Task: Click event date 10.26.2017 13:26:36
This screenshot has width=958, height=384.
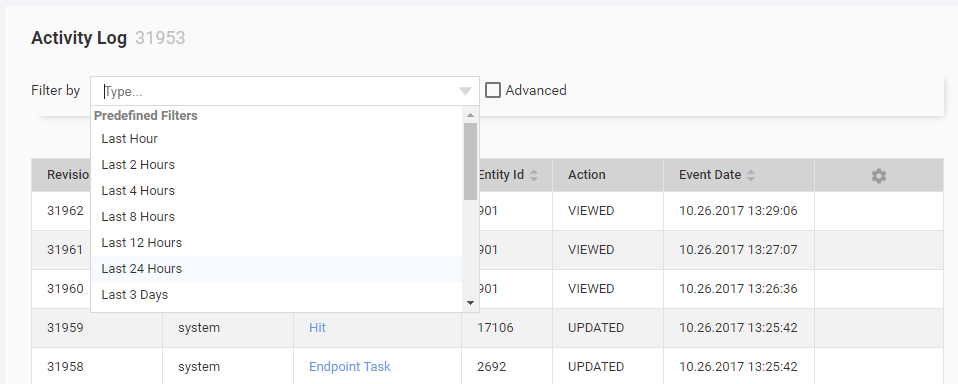Action: click(738, 289)
